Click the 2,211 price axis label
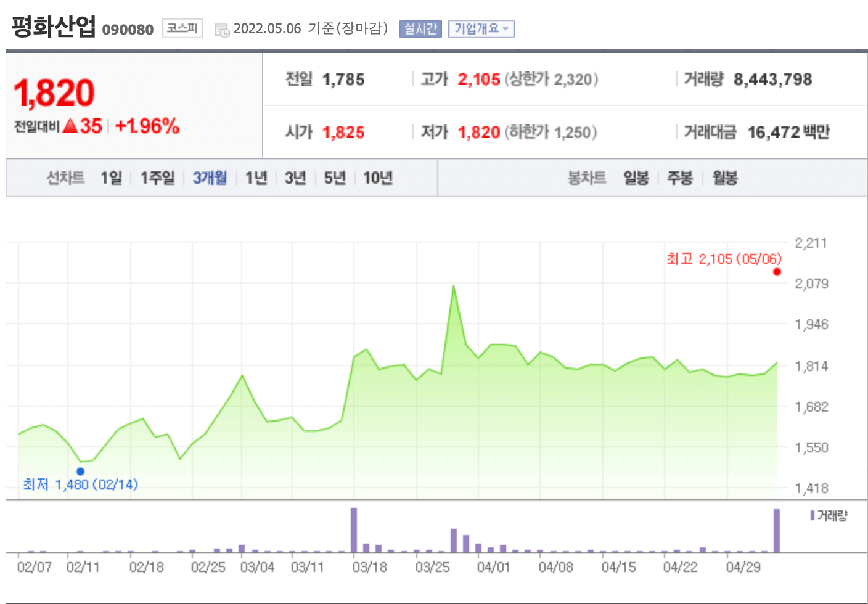The image size is (868, 604). click(x=811, y=243)
